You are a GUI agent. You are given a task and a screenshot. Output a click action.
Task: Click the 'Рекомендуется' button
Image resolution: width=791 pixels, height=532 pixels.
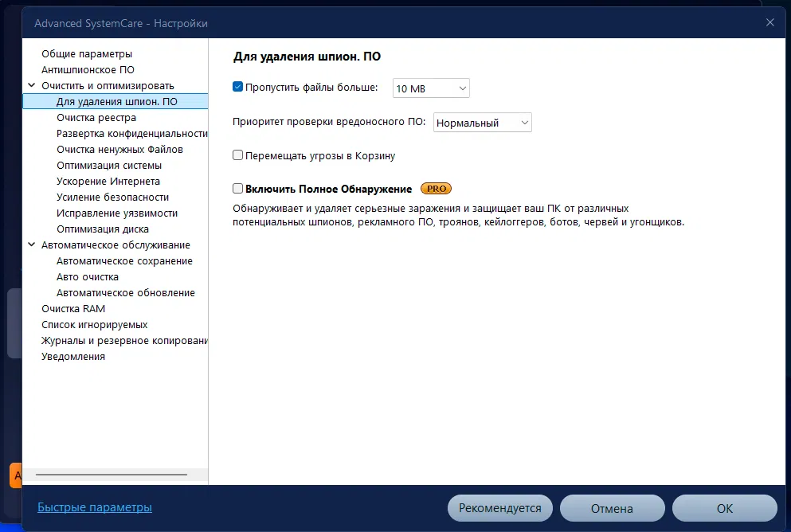(x=500, y=508)
